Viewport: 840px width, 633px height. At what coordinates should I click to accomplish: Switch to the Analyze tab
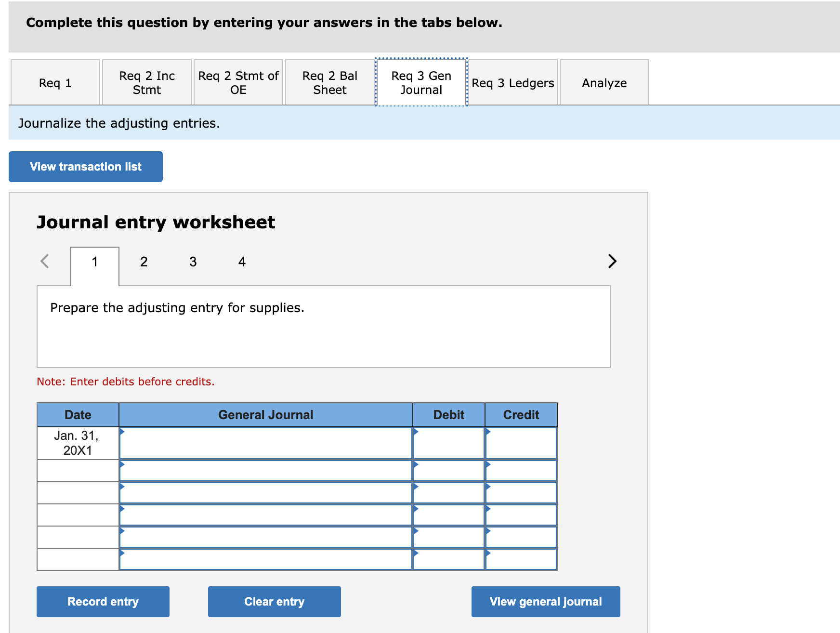(x=604, y=82)
